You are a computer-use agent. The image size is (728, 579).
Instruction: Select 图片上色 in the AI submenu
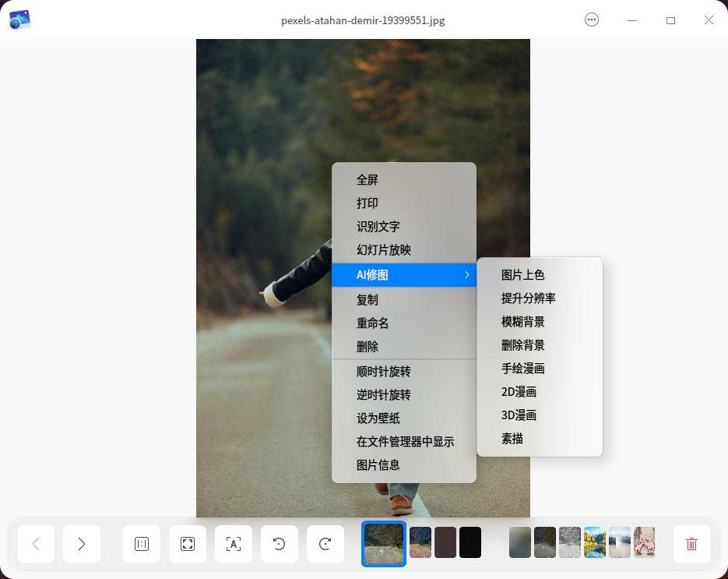(524, 274)
